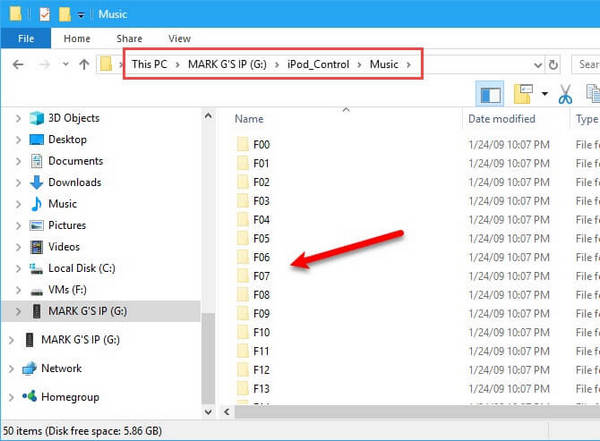Click the New Folder icon in title bar
The height and width of the screenshot is (441, 600).
(64, 14)
